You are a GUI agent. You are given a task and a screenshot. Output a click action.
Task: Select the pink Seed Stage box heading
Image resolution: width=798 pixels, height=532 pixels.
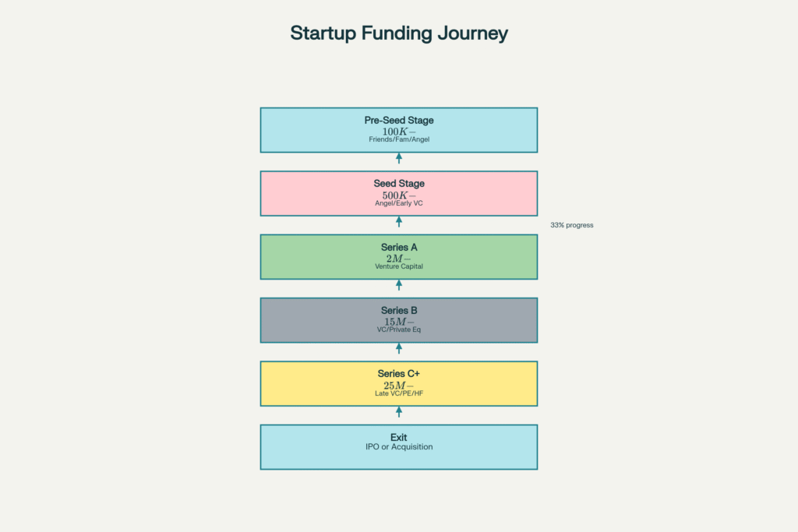pos(399,184)
